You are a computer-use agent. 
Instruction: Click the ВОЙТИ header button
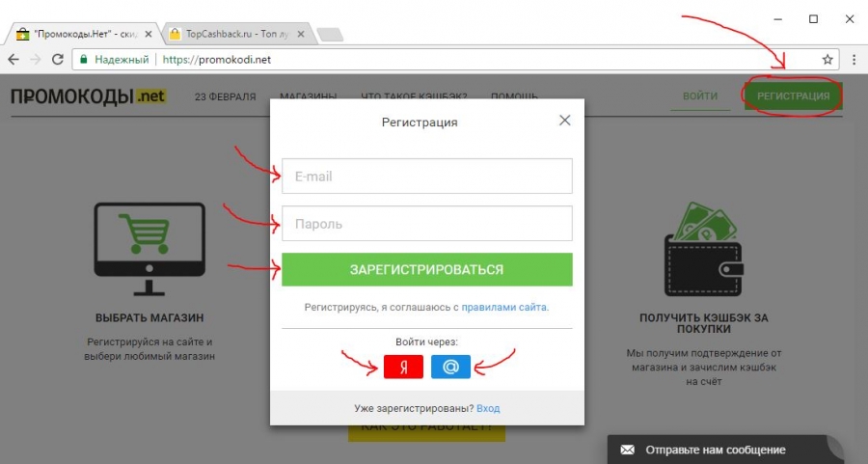click(700, 96)
